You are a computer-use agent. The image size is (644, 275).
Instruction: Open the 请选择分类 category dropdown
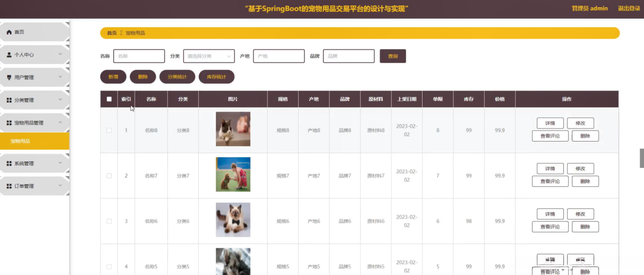(x=209, y=56)
